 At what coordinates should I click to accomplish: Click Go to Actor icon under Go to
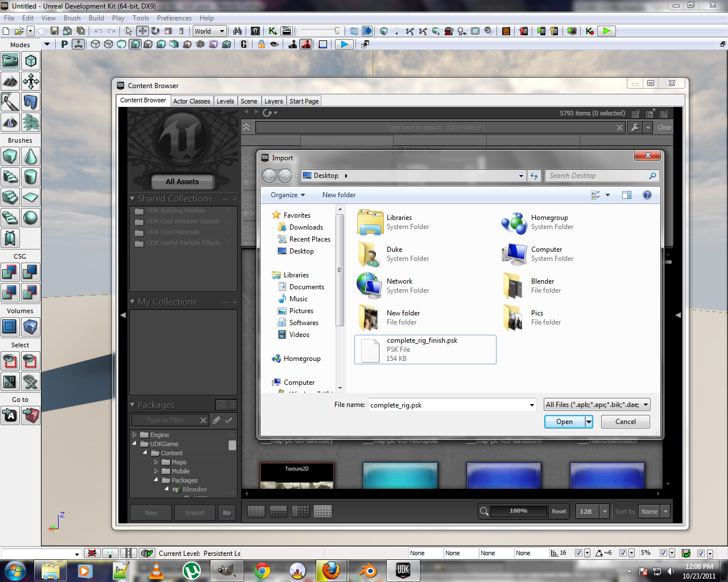click(10, 415)
